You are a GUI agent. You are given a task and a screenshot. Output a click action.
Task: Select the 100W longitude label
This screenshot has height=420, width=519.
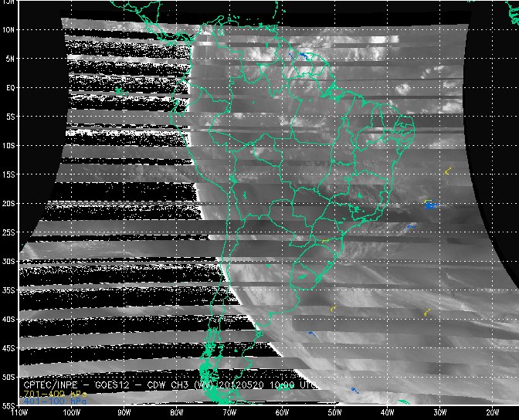tap(72, 413)
